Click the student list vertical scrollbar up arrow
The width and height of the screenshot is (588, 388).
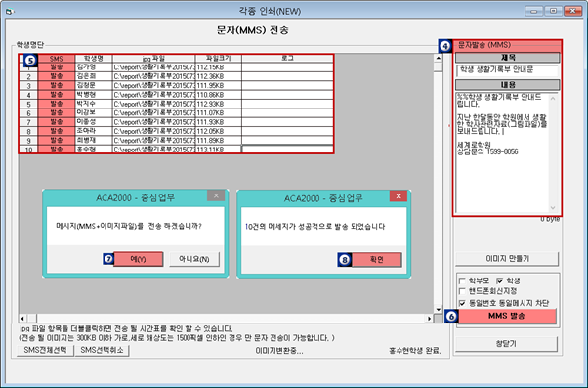tap(438, 59)
